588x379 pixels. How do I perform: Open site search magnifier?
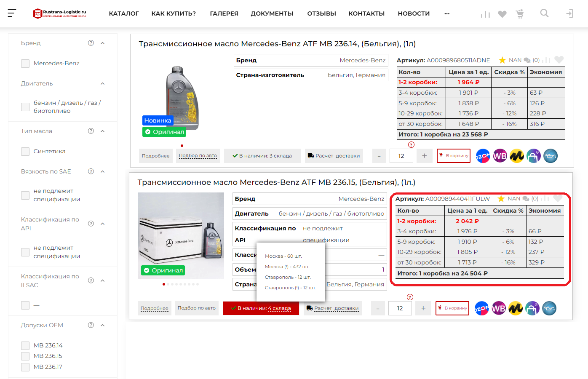tap(544, 13)
